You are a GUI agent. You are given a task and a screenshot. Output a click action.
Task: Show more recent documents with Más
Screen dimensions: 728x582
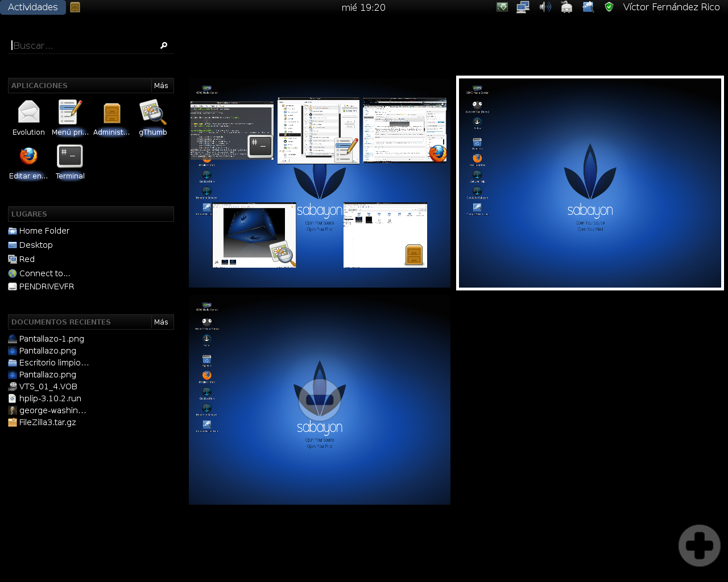pyautogui.click(x=162, y=322)
